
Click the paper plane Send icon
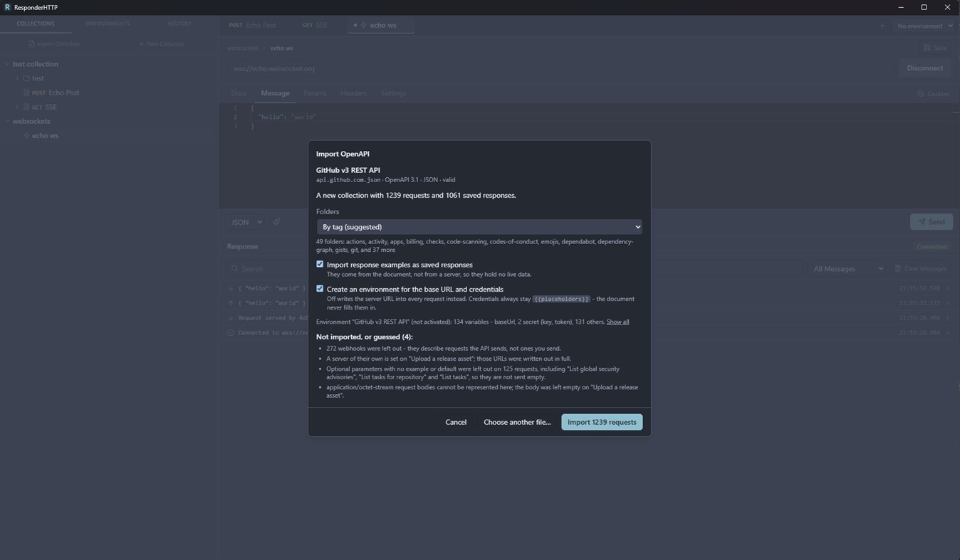coord(922,222)
